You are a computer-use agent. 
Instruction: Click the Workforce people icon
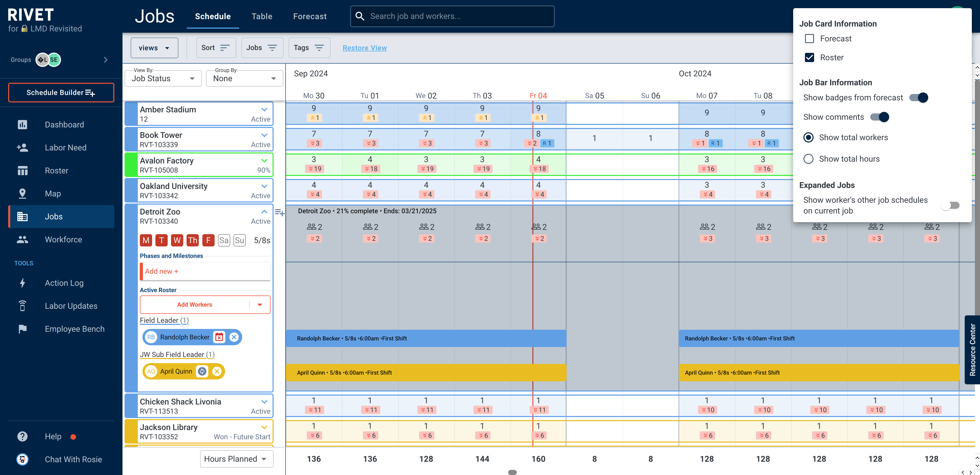(x=22, y=239)
